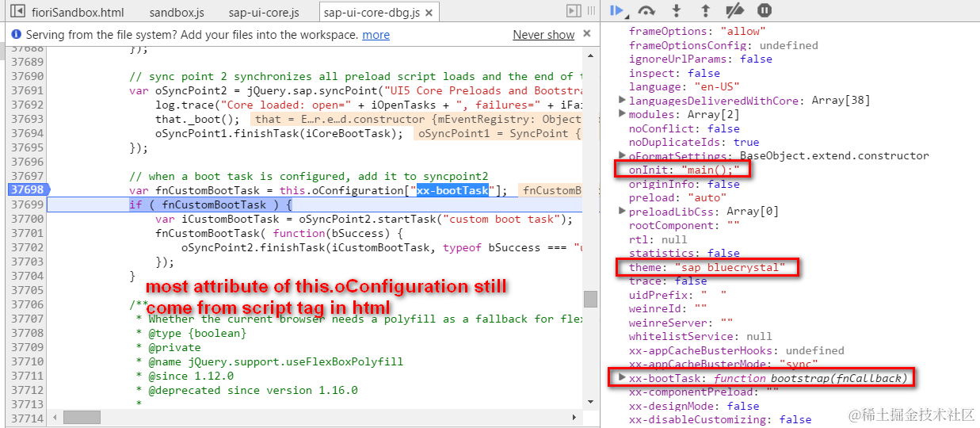This screenshot has width=980, height=428.
Task: Click the 'Never show' link
Action: (x=543, y=35)
